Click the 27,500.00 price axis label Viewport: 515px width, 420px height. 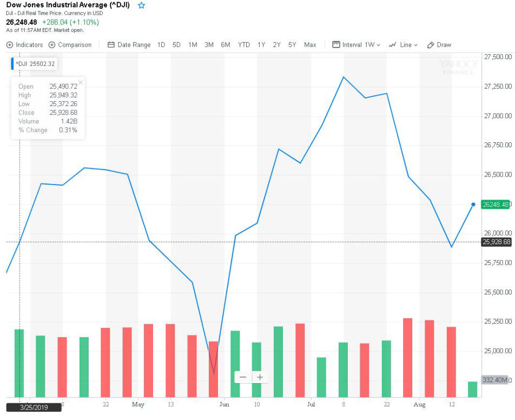tap(498, 57)
